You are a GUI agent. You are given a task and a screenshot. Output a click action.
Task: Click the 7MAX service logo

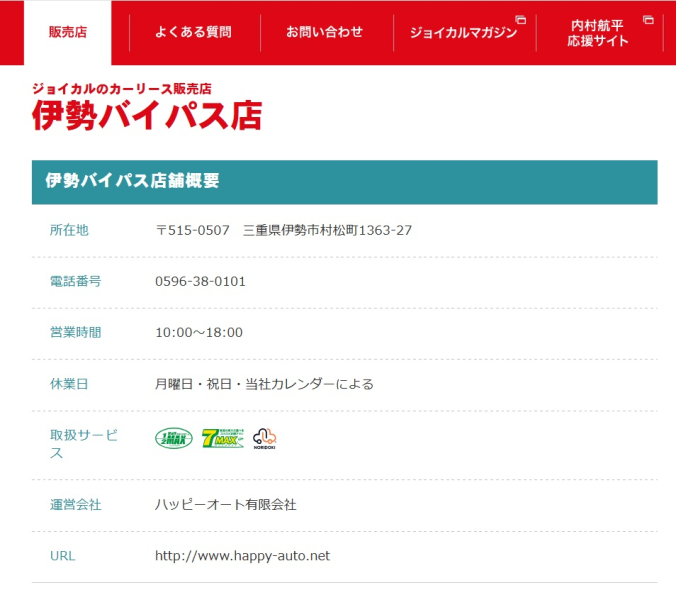click(x=223, y=438)
